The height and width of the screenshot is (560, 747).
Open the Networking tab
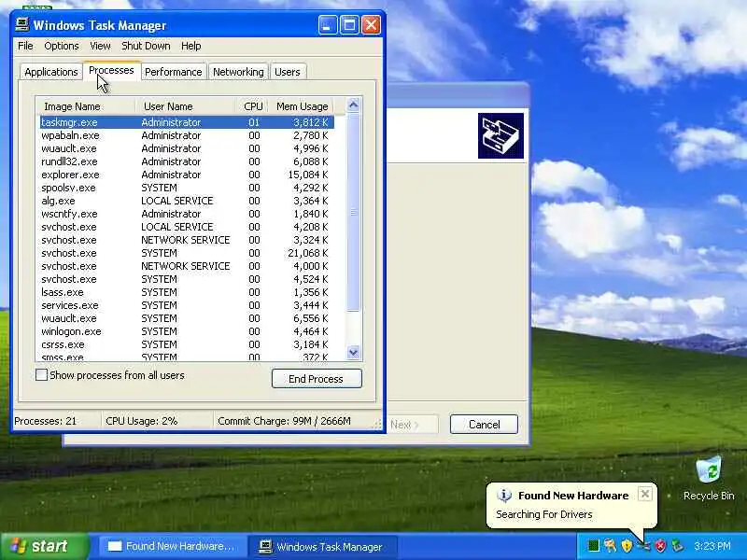click(238, 72)
